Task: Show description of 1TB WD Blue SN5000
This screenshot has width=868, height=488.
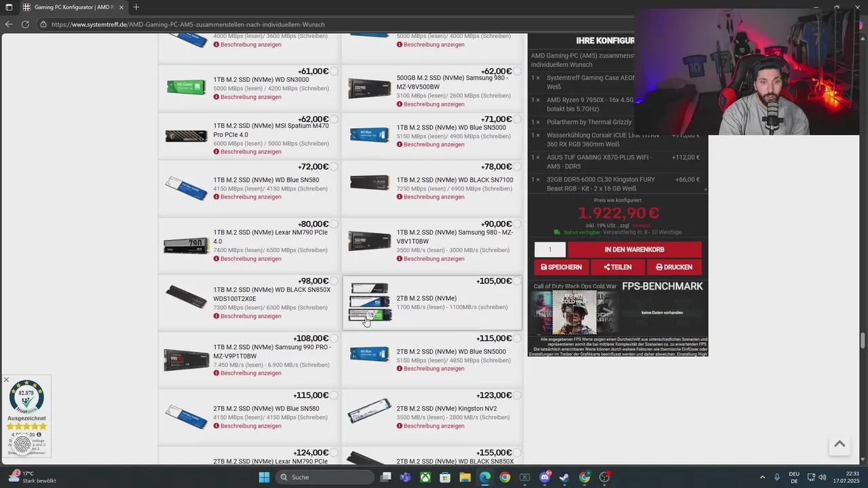Action: 431,144
